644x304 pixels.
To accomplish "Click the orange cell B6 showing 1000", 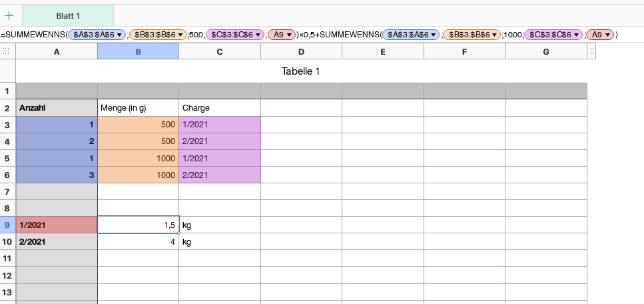I will click(x=138, y=175).
